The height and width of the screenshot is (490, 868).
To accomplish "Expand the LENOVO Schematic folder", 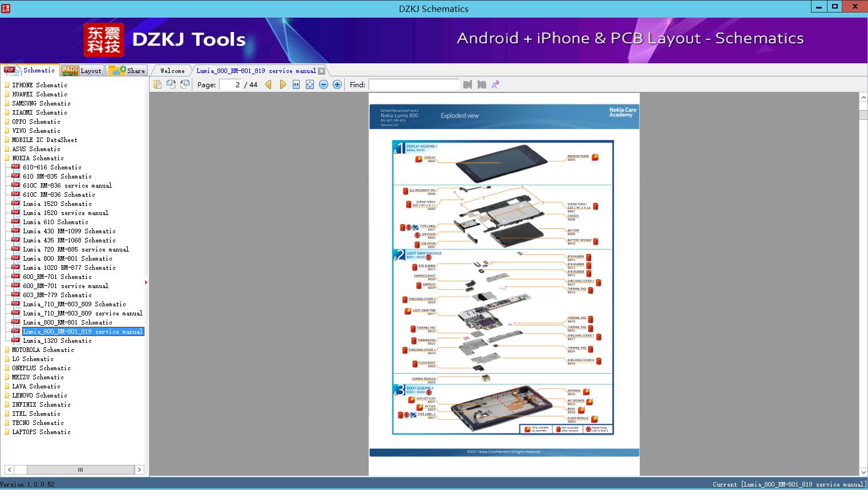I will point(39,395).
